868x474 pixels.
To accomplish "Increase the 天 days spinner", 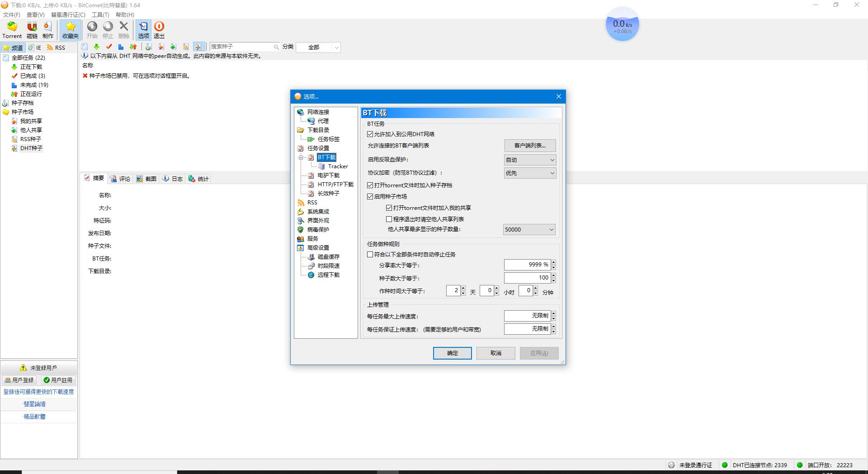I will coord(463,288).
